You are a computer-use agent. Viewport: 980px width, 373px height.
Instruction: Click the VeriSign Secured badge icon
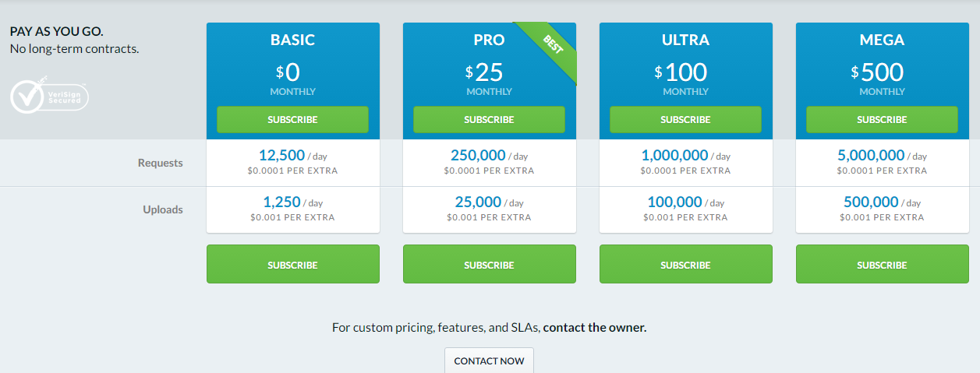[x=51, y=95]
